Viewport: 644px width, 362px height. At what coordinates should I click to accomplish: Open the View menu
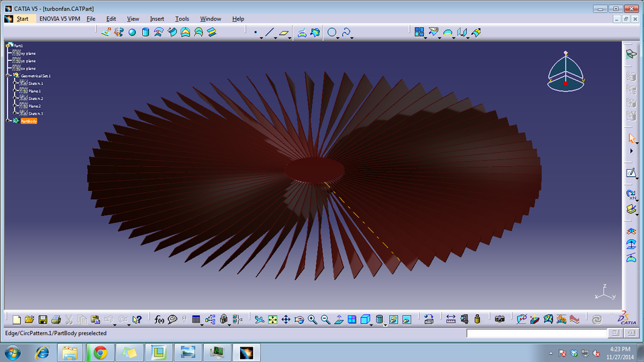pos(133,19)
